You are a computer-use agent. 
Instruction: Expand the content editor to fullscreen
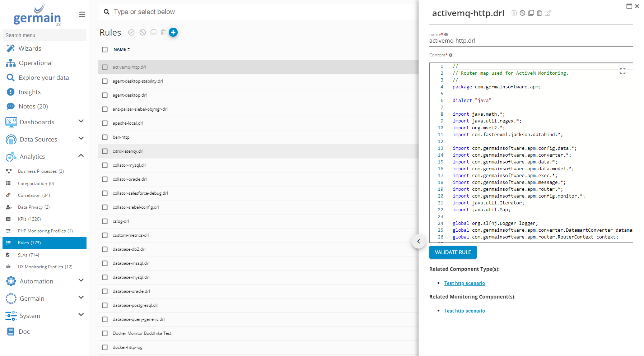[x=622, y=71]
